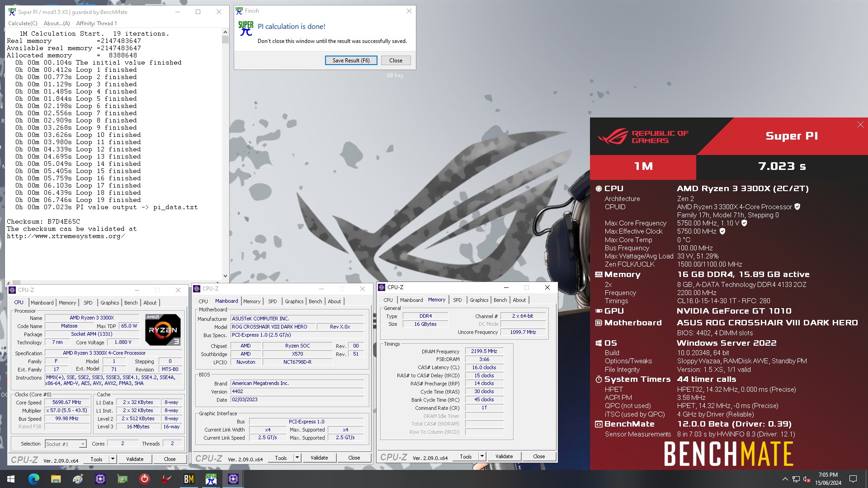Click the Tools button in CPU-Z Memory window
868x488 pixels.
(x=466, y=456)
